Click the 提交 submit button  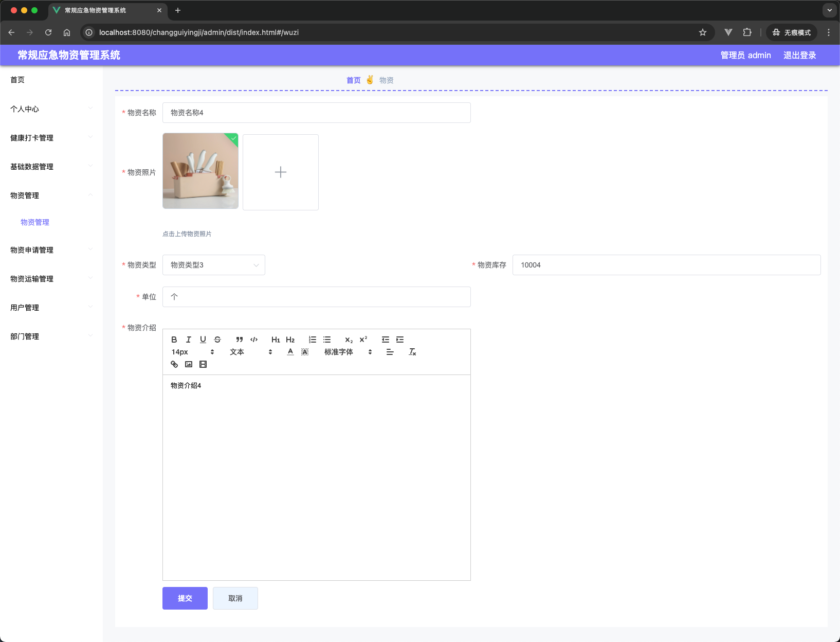(x=185, y=598)
